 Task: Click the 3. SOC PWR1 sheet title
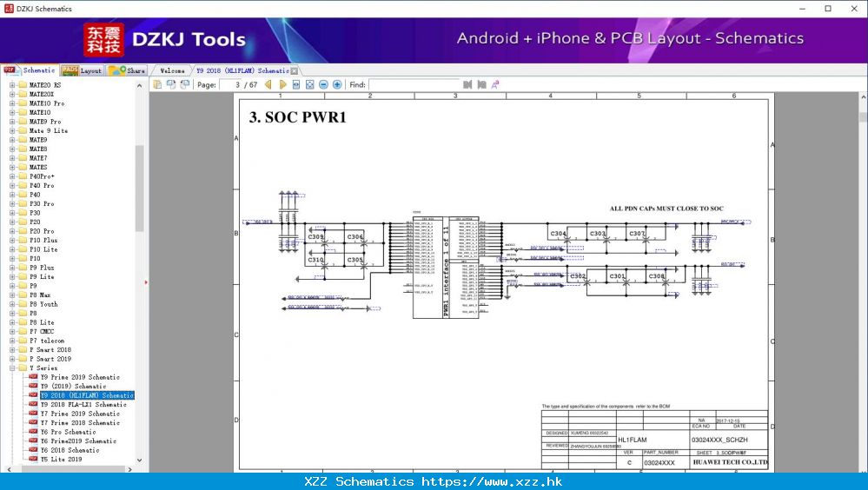pyautogui.click(x=297, y=117)
